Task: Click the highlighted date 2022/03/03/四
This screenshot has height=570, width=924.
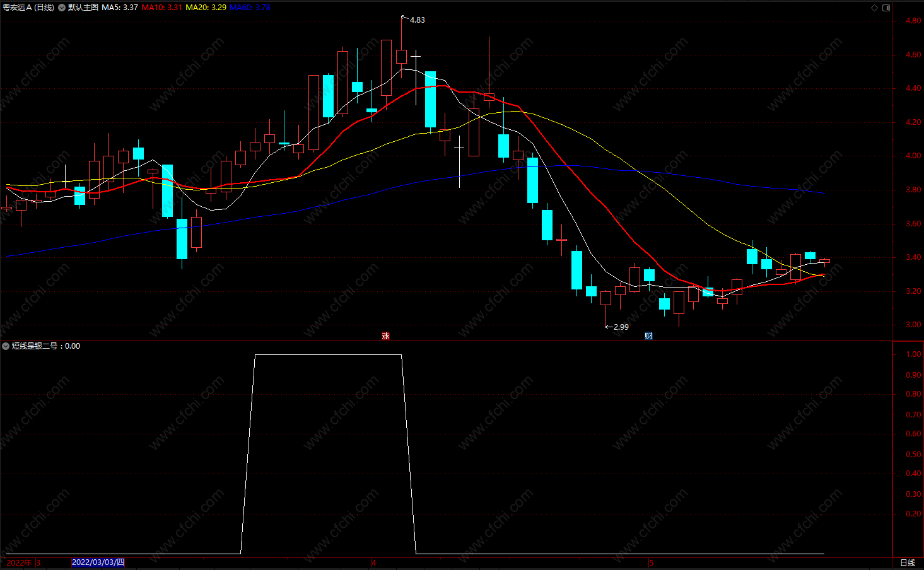Action: 98,562
